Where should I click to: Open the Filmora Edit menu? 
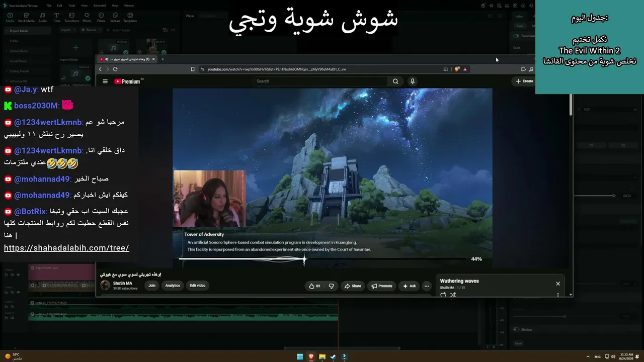60,6
